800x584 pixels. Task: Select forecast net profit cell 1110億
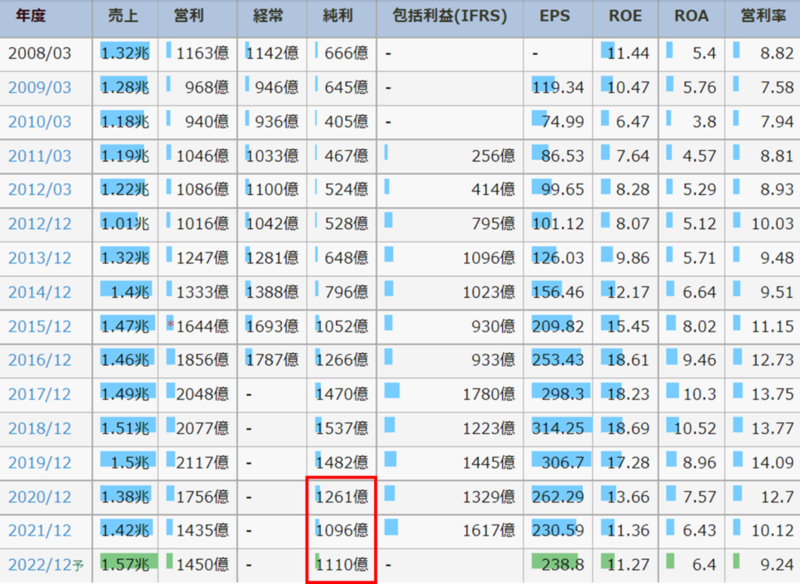point(342,565)
